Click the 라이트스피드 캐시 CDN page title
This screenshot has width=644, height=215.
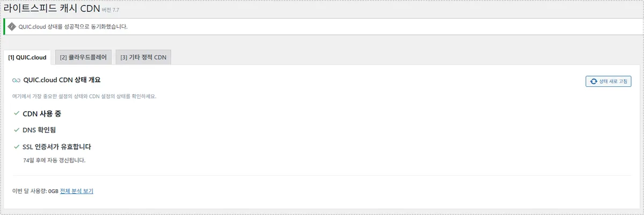coord(51,9)
